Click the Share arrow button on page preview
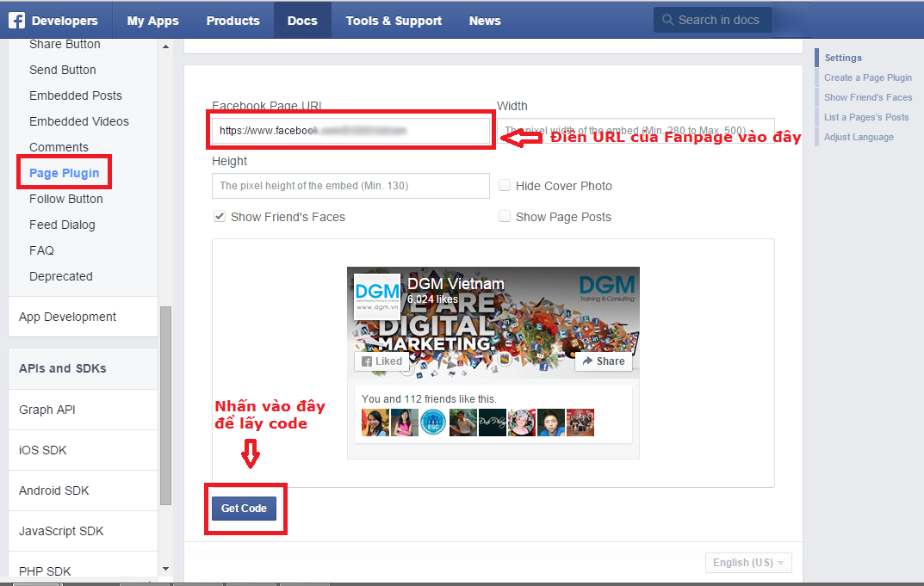The width and height of the screenshot is (924, 586). [x=604, y=361]
